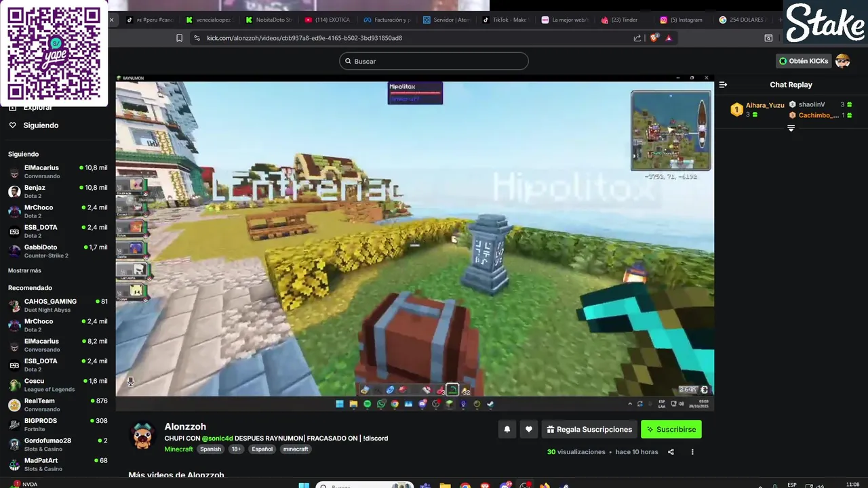868x488 pixels.
Task: Open the browser sidebar panel icon
Action: point(768,38)
